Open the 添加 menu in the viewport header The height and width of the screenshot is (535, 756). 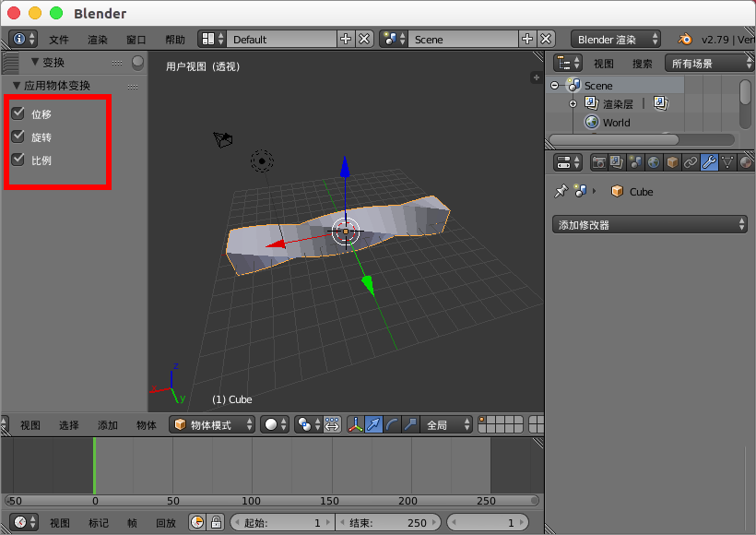click(106, 424)
